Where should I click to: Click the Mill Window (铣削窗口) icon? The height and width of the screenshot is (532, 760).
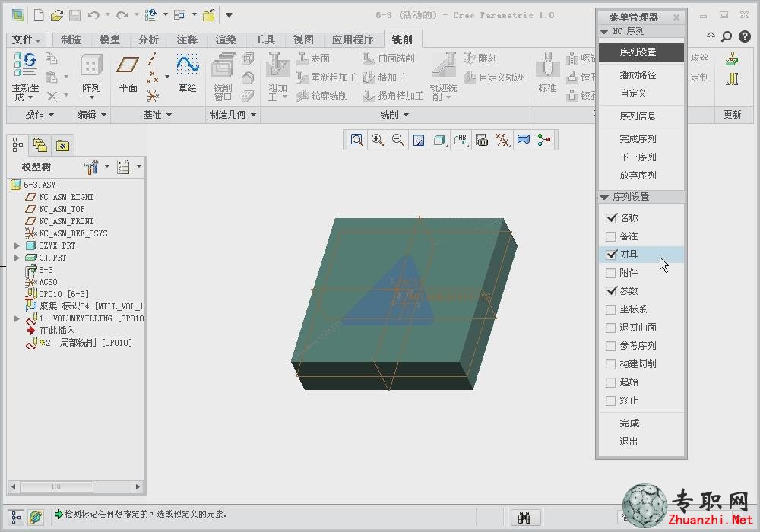(x=223, y=65)
